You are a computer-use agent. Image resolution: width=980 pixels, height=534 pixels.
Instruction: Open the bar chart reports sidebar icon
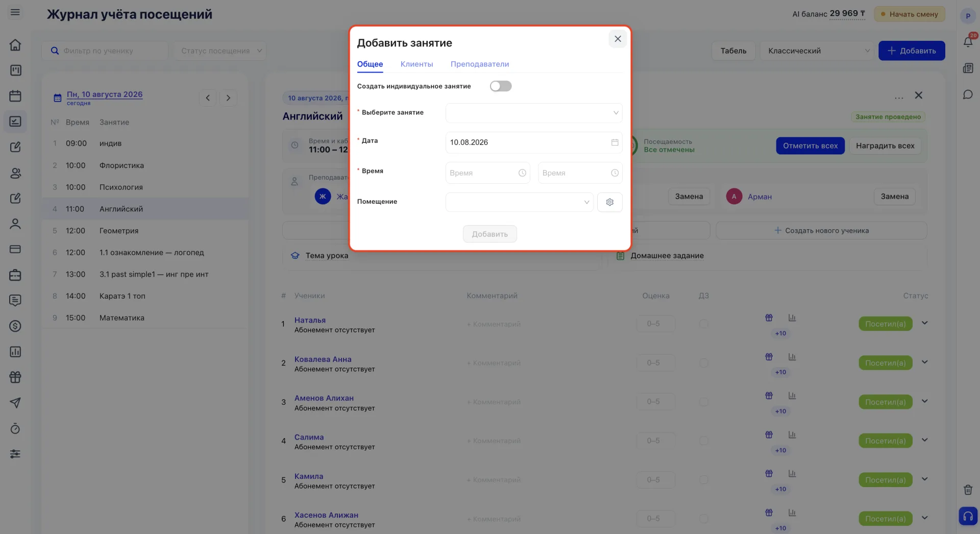(15, 352)
